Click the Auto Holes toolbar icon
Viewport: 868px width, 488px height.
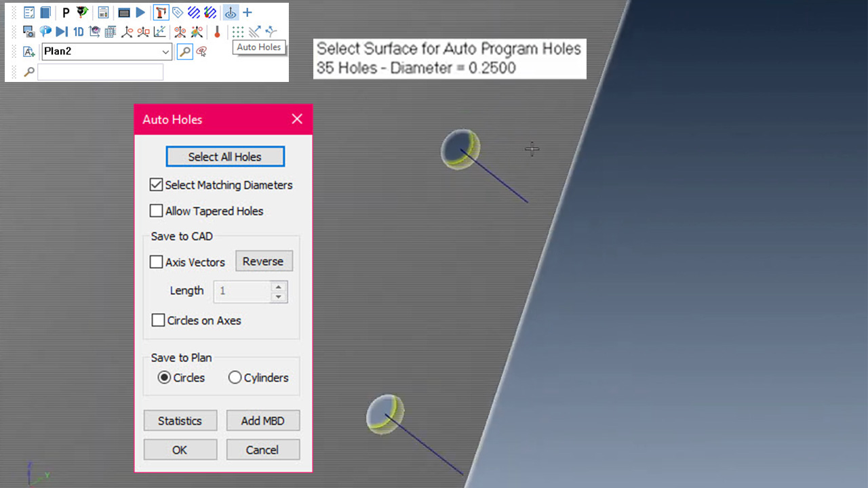(231, 12)
